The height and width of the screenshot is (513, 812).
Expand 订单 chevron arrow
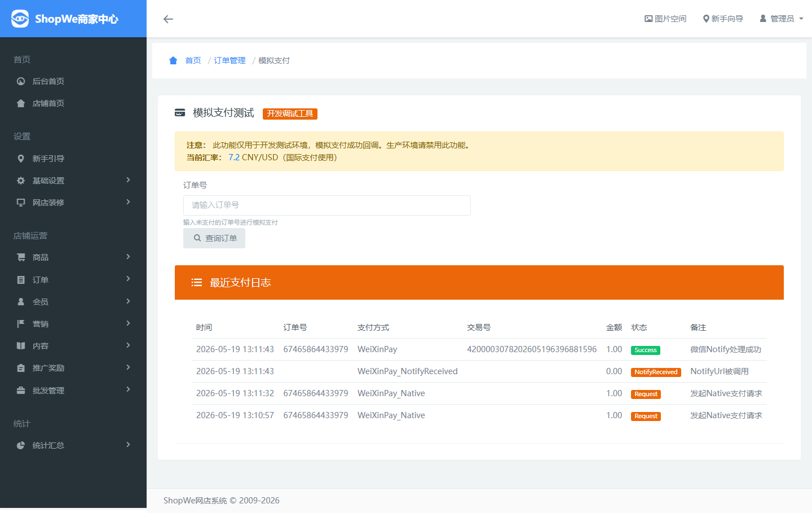pyautogui.click(x=128, y=279)
